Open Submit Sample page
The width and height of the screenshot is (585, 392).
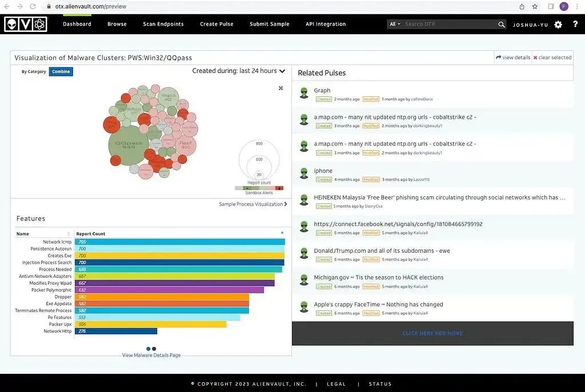point(270,24)
